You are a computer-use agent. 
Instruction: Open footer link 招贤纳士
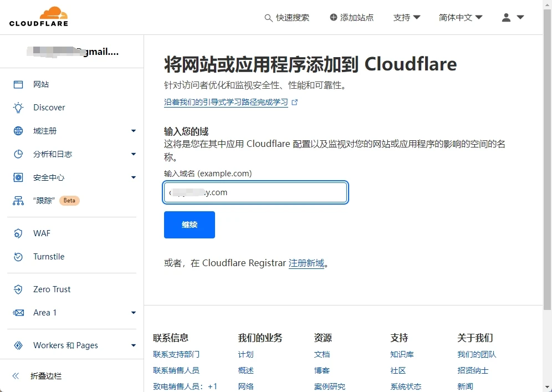point(473,370)
